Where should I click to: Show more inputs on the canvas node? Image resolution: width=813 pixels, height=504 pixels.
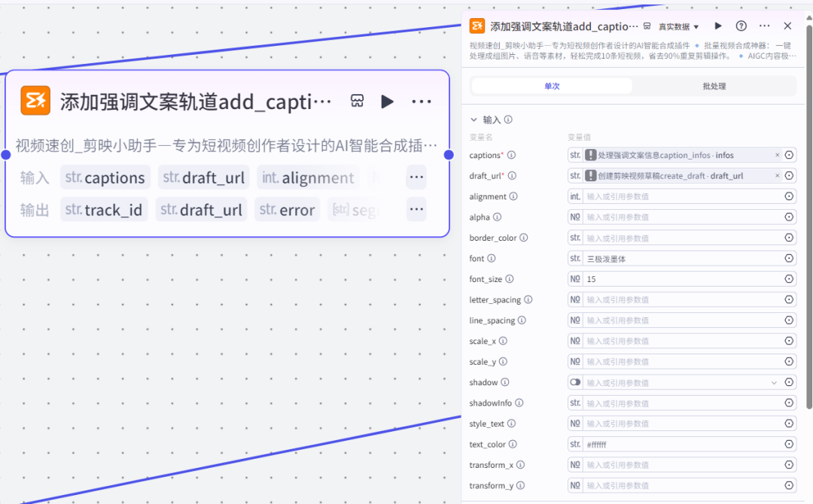click(x=416, y=177)
